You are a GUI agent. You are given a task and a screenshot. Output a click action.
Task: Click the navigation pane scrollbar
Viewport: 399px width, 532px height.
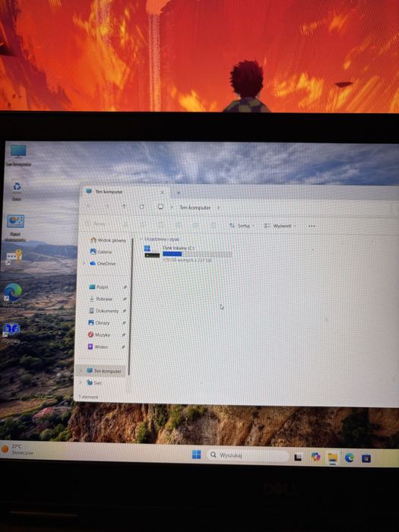coord(130,307)
